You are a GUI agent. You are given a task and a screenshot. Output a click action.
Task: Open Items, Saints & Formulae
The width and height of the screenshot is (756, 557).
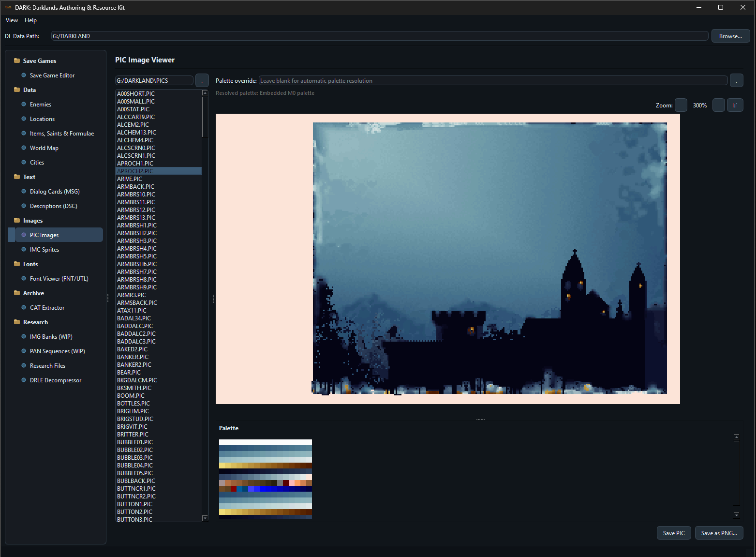pos(62,134)
